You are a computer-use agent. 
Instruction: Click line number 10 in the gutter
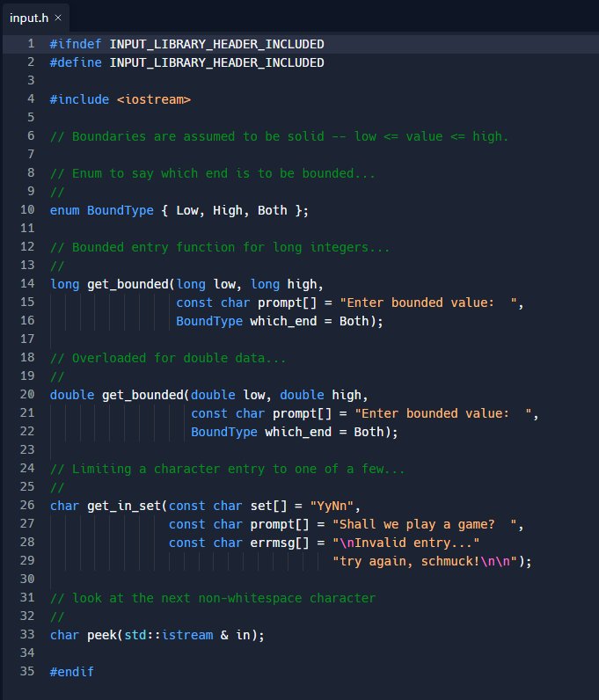click(27, 210)
